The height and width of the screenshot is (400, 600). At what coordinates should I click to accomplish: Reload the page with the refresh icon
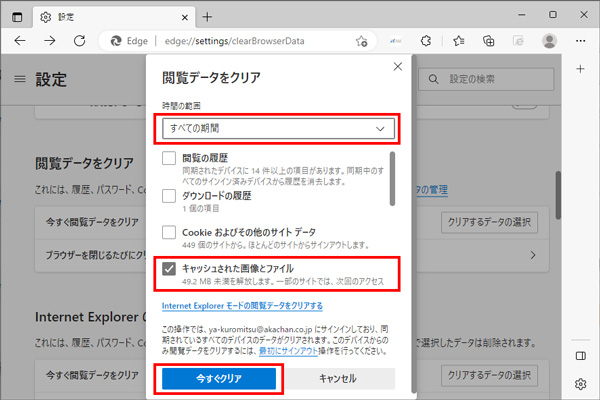click(80, 41)
